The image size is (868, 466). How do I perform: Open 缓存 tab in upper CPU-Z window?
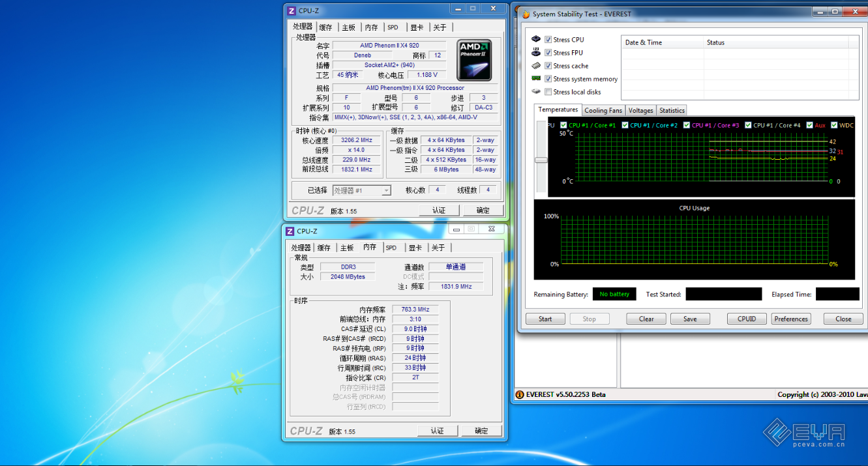point(326,27)
